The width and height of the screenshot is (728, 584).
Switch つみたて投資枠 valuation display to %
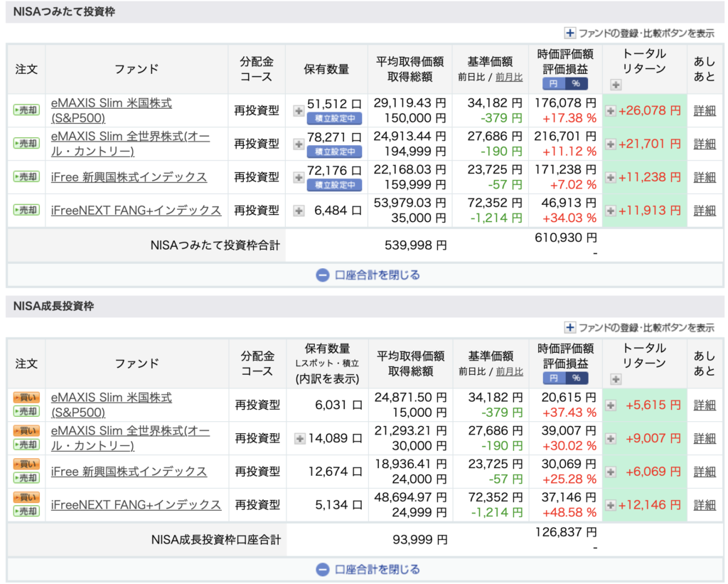576,84
